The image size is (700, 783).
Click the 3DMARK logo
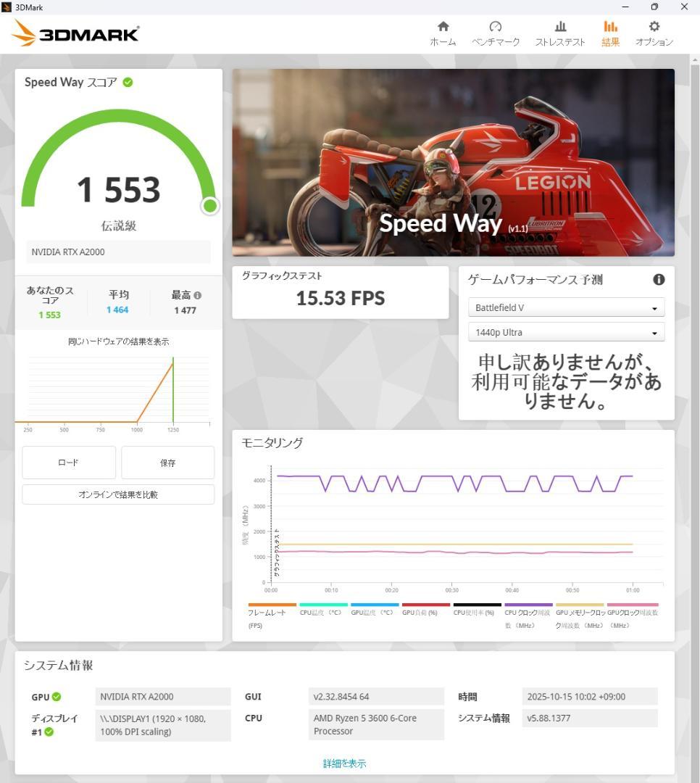click(72, 33)
